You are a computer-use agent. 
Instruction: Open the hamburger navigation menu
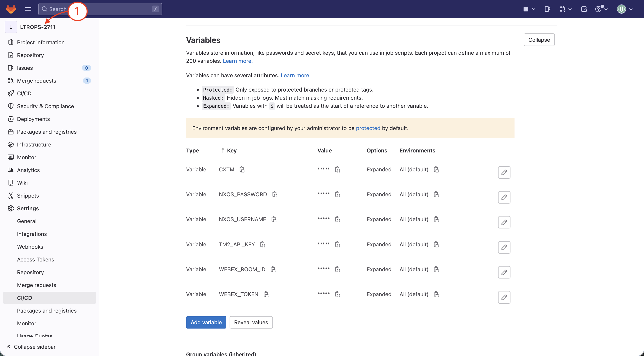28,9
